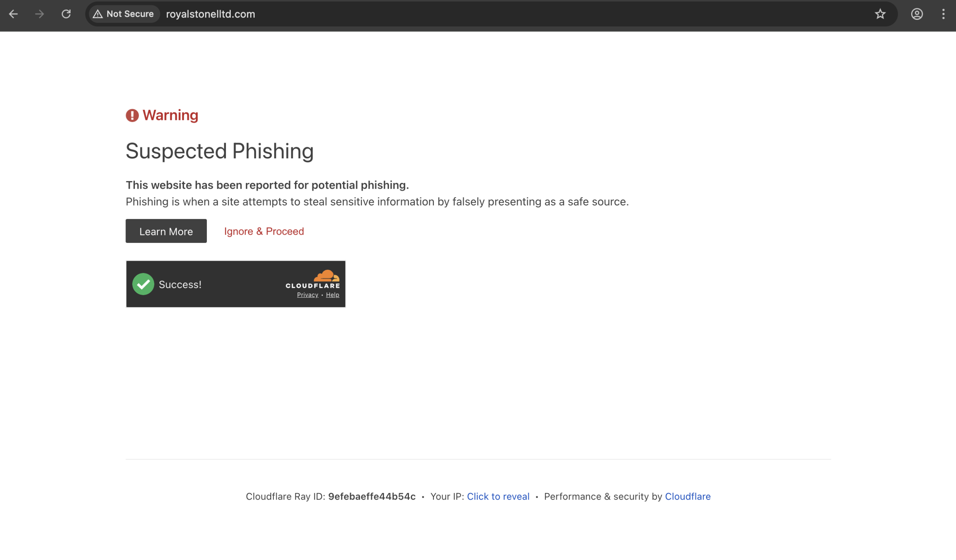The image size is (956, 560).
Task: Click the red Warning exclamation icon
Action: coord(132,115)
